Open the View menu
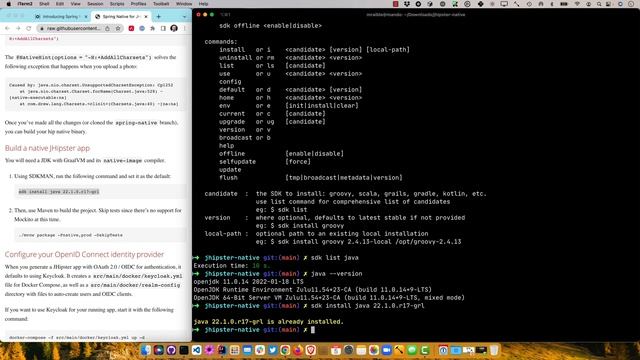This screenshot has width=640, height=360. tap(76, 4)
